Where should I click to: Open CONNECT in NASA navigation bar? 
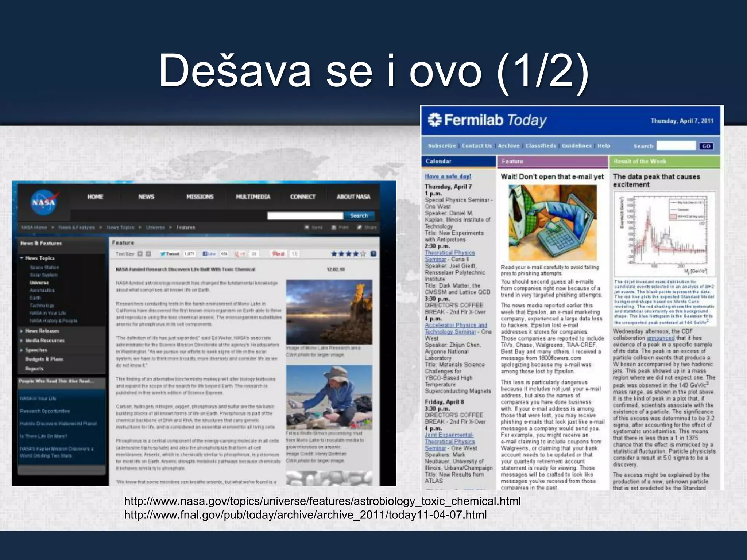pos(303,197)
